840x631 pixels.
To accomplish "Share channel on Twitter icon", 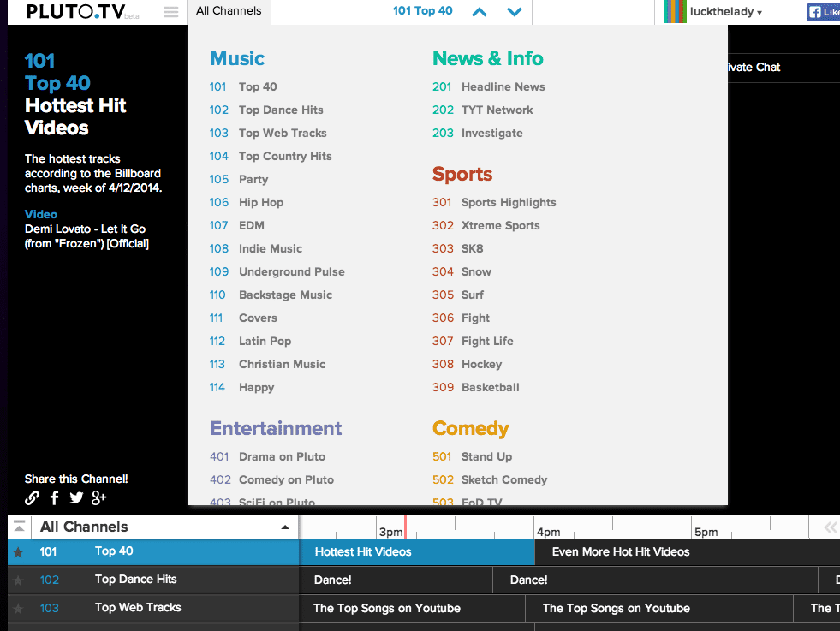I will tap(76, 498).
